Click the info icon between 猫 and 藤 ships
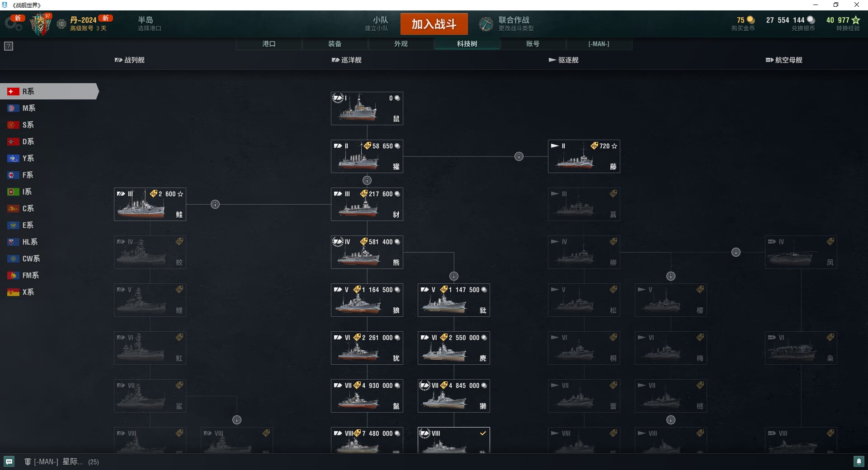This screenshot has width=868, height=470. point(519,156)
